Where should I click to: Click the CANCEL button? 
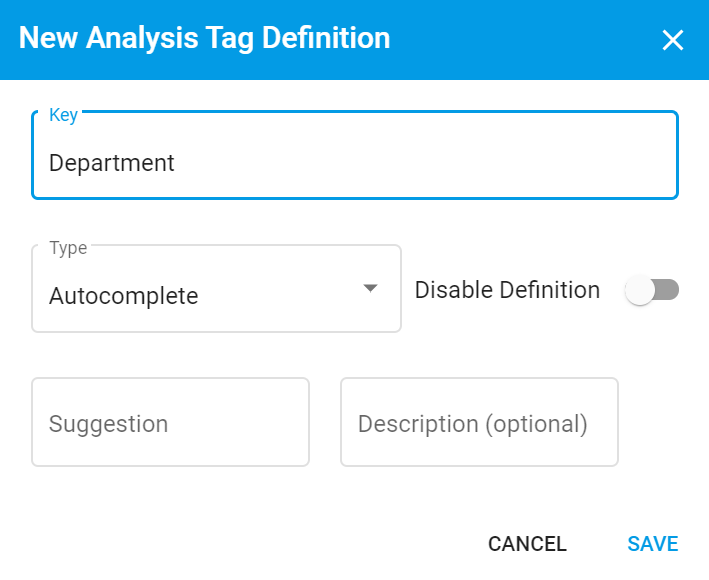click(x=527, y=544)
